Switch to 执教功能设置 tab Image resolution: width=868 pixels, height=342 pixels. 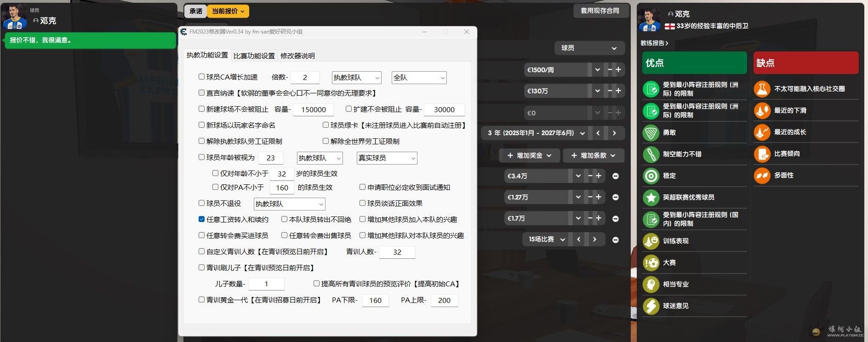point(207,55)
